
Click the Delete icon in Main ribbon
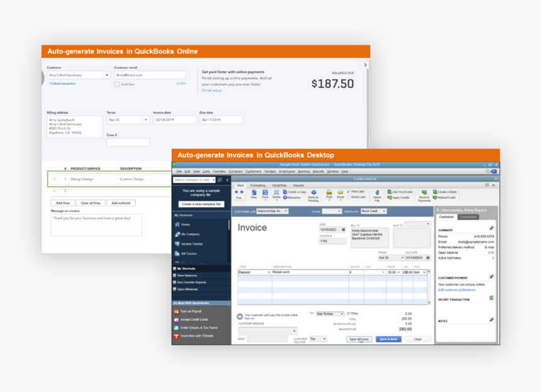(x=276, y=194)
